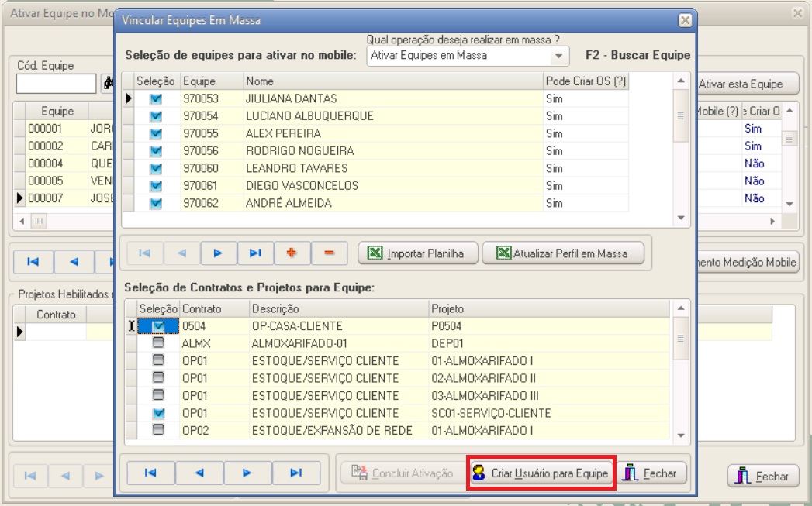Open the Ativar Equipes em Massa dropdown
The width and height of the screenshot is (812, 506).
click(558, 56)
